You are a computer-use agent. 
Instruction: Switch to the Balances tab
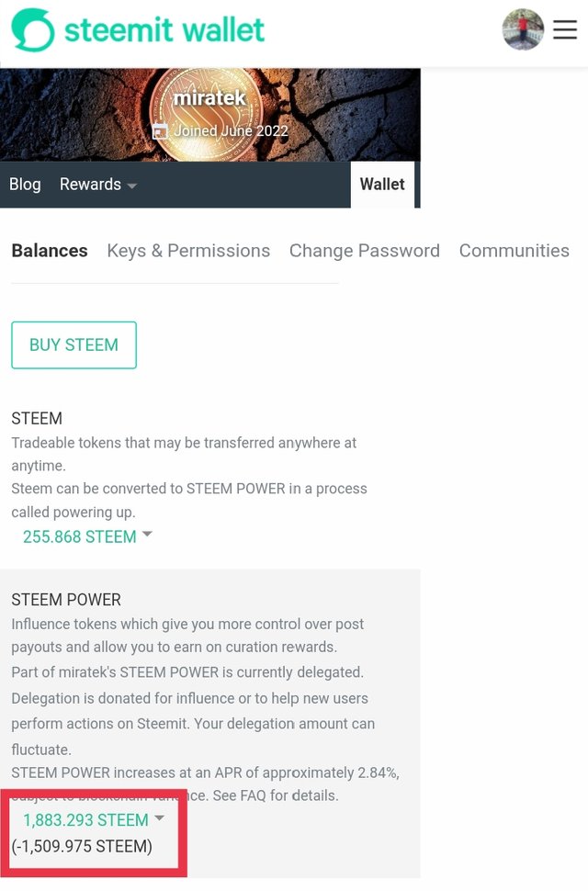point(50,251)
